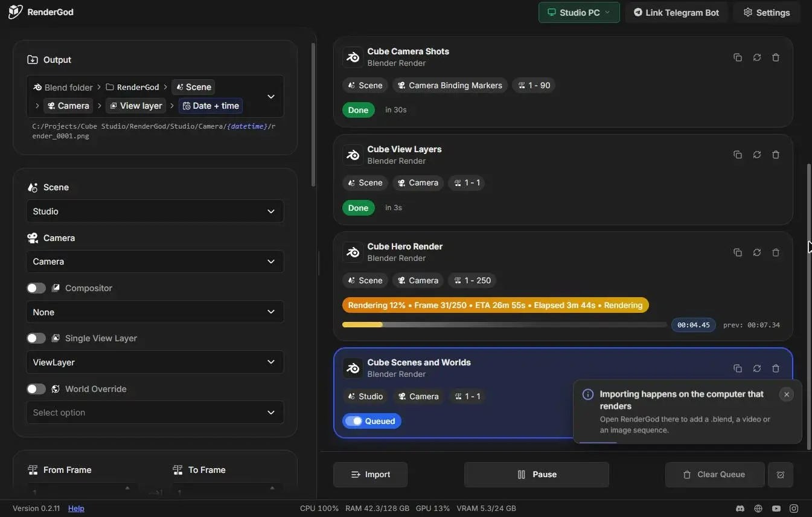Pause the render queue

pyautogui.click(x=537, y=475)
